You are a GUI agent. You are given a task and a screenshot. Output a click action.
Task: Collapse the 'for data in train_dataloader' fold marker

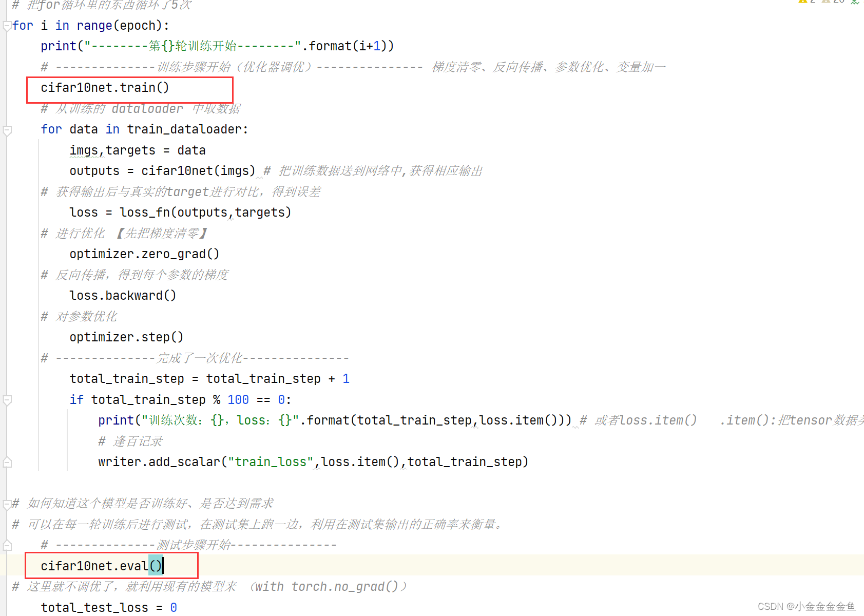tap(7, 130)
